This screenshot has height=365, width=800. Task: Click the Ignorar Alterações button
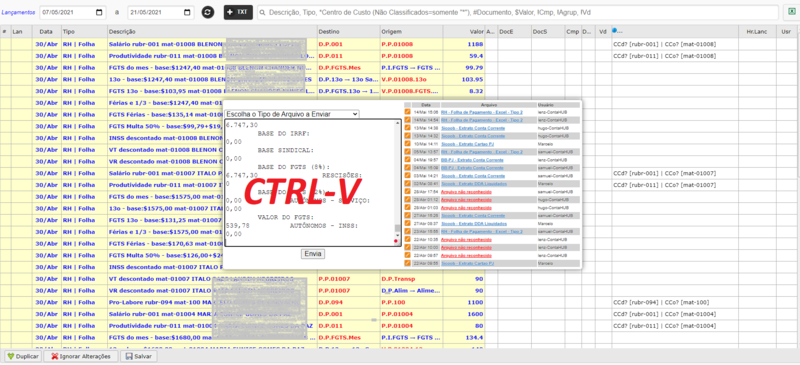[x=81, y=356]
